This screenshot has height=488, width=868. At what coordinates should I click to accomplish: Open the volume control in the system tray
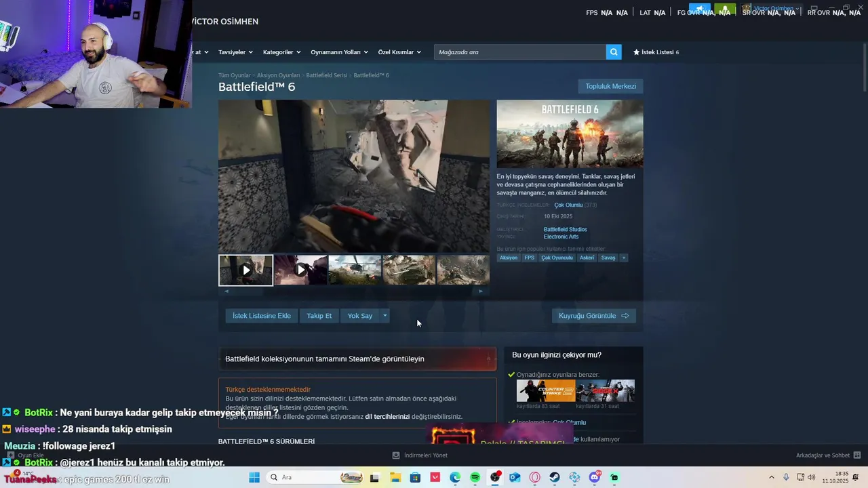812,478
